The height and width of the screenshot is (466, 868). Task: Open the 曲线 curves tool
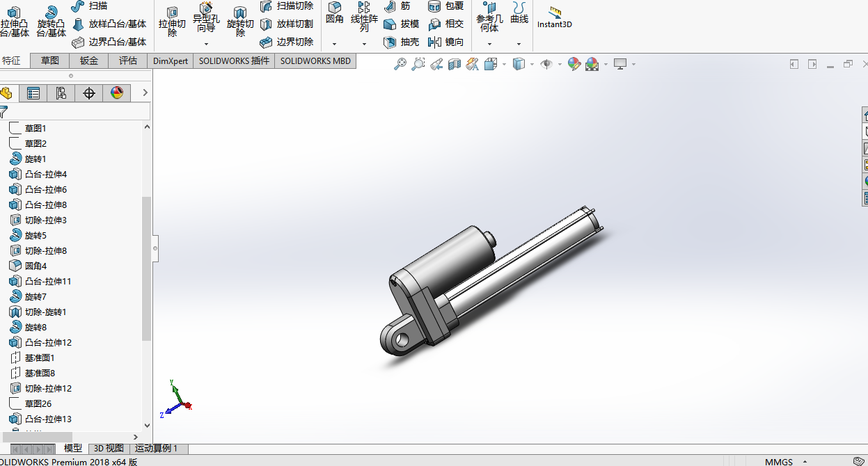click(519, 13)
